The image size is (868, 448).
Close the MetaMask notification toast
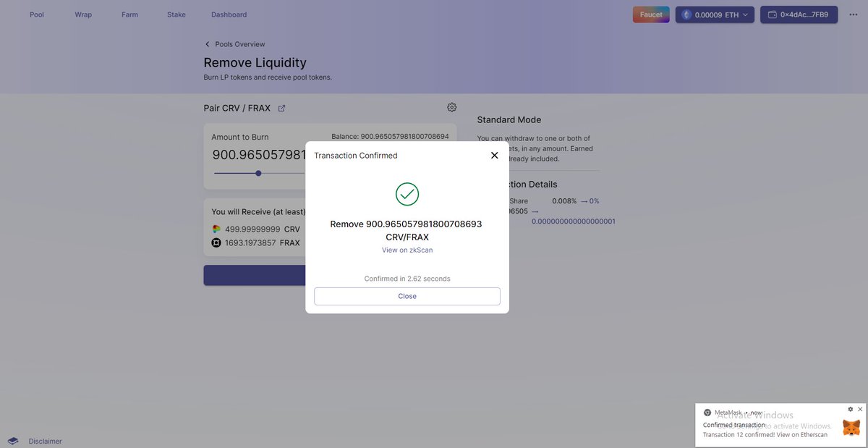[859, 409]
